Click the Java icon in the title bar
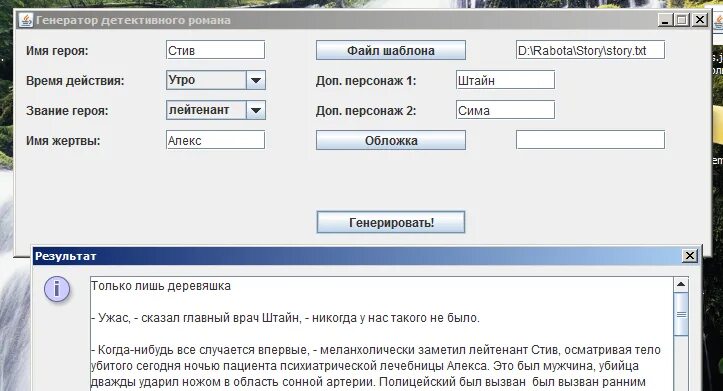The image size is (723, 391). [26, 20]
